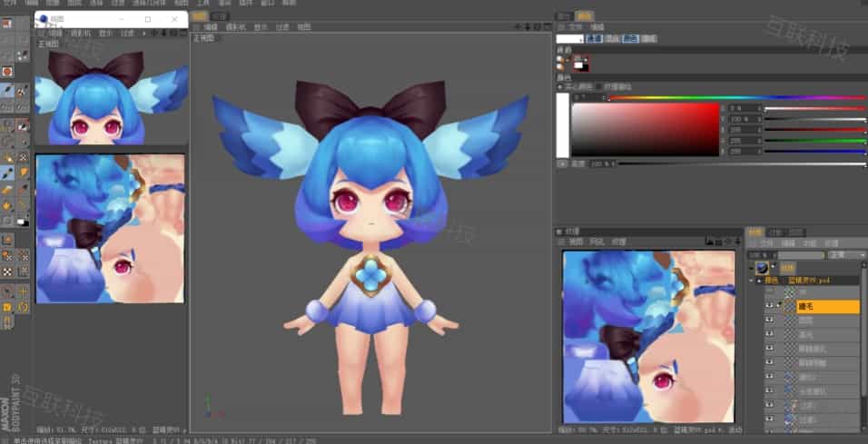Click the black-and-white foreground/background swatch in left toolbar

[x=23, y=222]
